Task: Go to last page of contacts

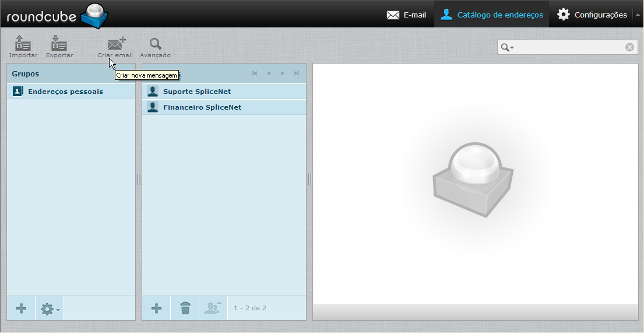Action: pos(297,73)
